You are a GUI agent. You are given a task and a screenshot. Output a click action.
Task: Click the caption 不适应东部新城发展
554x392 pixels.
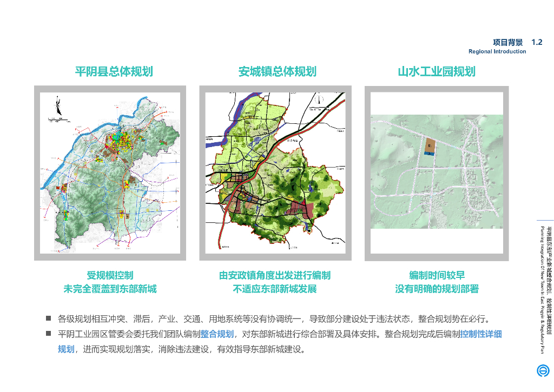pyautogui.click(x=275, y=289)
